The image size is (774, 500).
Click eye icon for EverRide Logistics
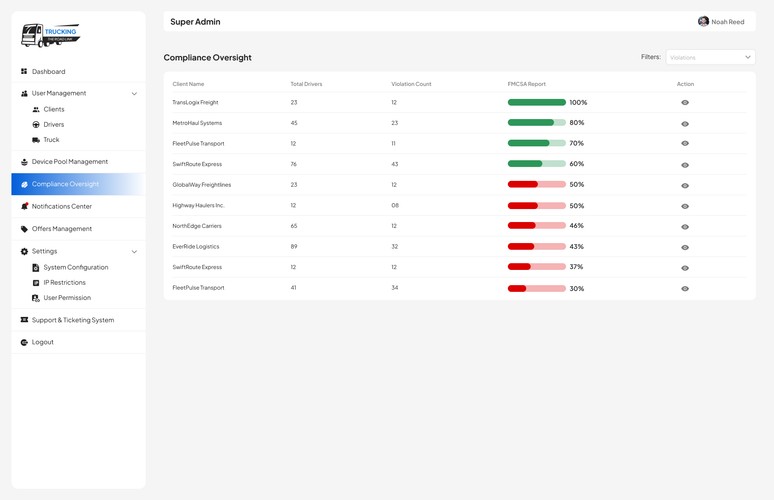685,248
